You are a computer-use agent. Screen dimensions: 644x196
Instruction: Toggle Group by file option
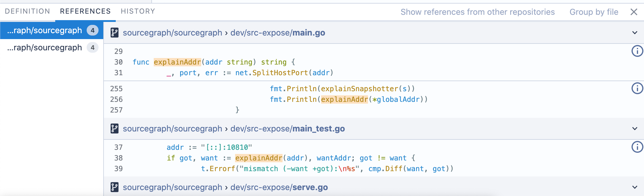coord(594,12)
